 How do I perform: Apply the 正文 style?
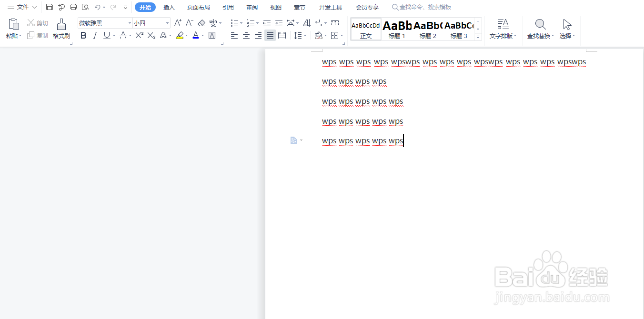click(366, 29)
